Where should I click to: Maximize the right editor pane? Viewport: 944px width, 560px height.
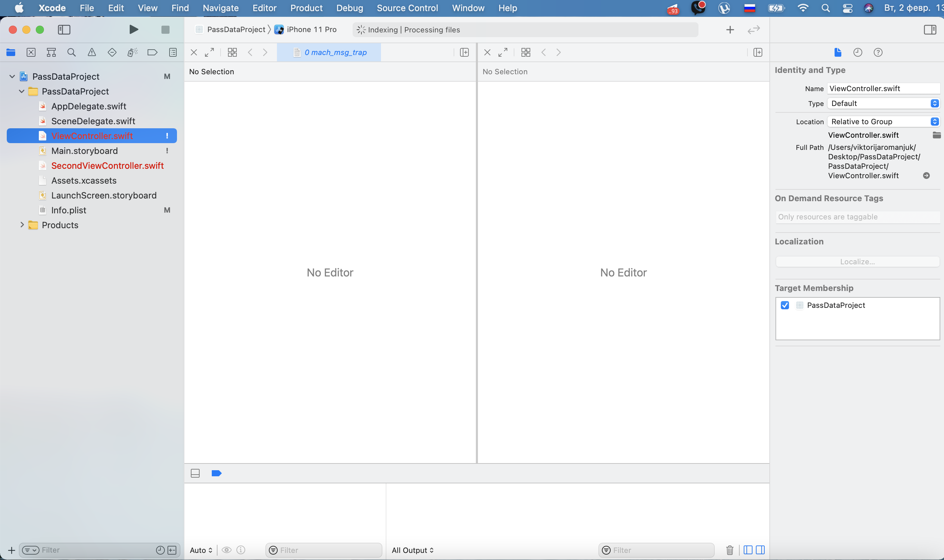503,52
